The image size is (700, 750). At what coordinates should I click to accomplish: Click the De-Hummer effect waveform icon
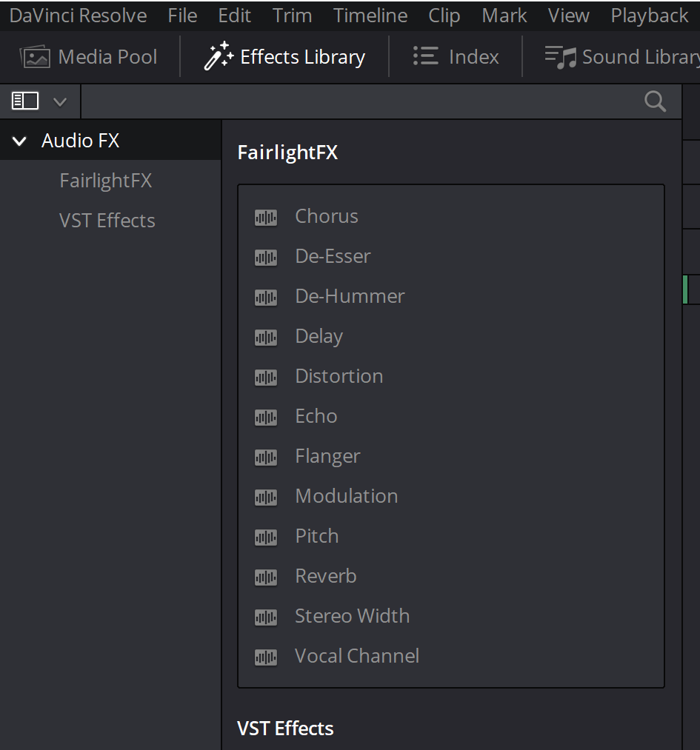point(265,298)
